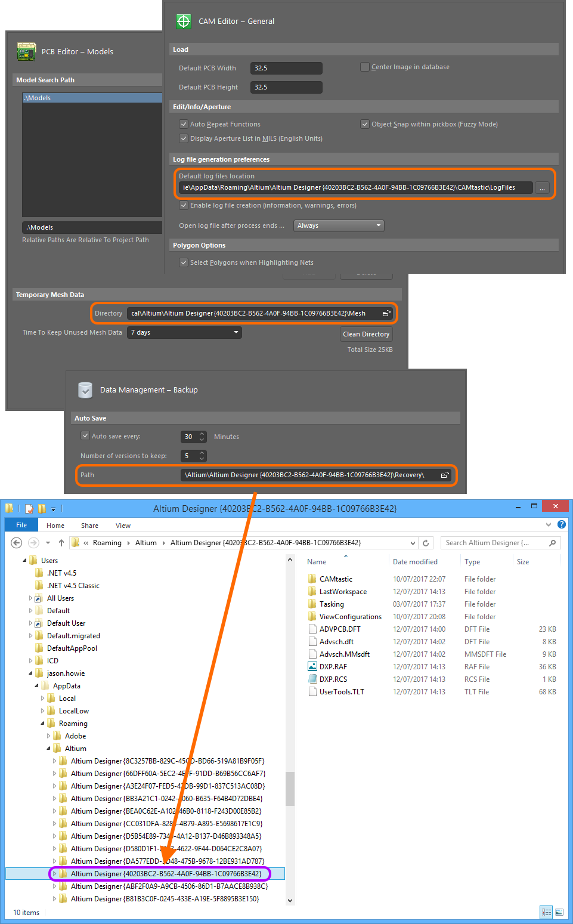The width and height of the screenshot is (573, 924).
Task: Browse for Auto Save recovery path
Action: pyautogui.click(x=444, y=475)
